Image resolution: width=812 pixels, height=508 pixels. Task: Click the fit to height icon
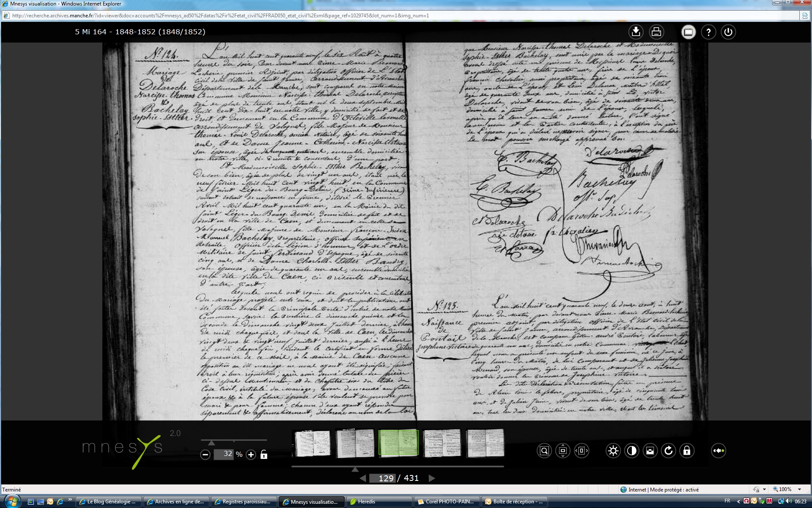point(563,451)
